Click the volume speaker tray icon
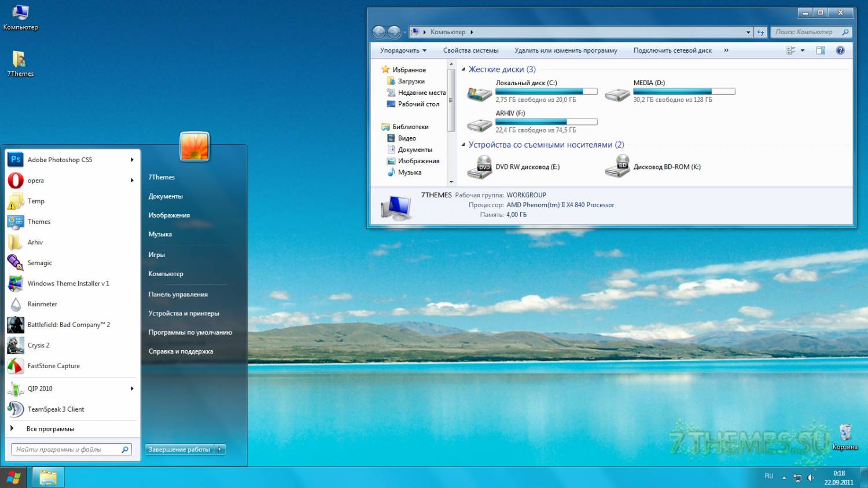Viewport: 868px width, 488px height. (x=811, y=478)
